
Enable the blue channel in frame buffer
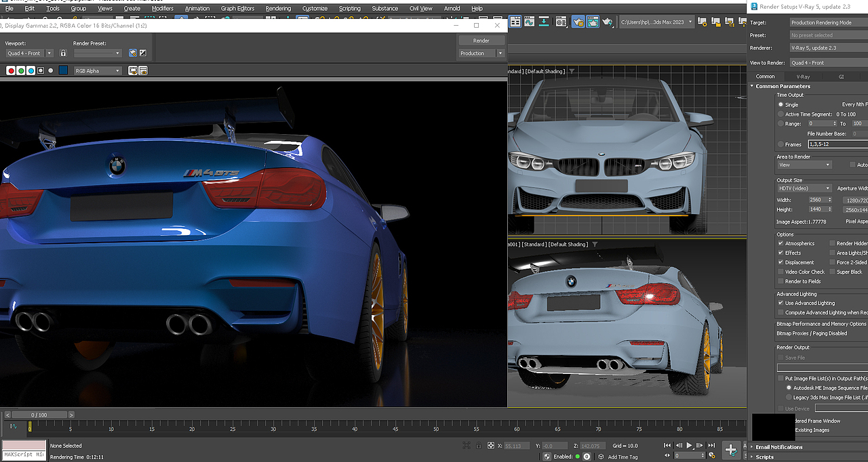31,70
